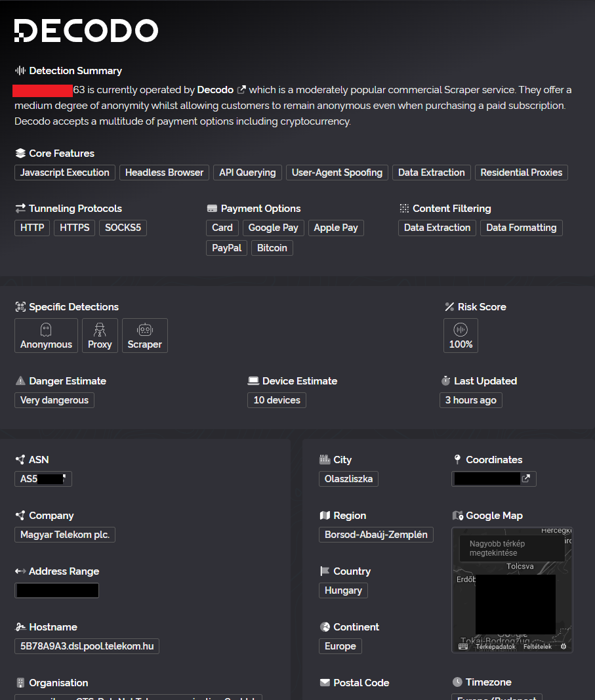Open the Decodo link in summary text

[215, 90]
